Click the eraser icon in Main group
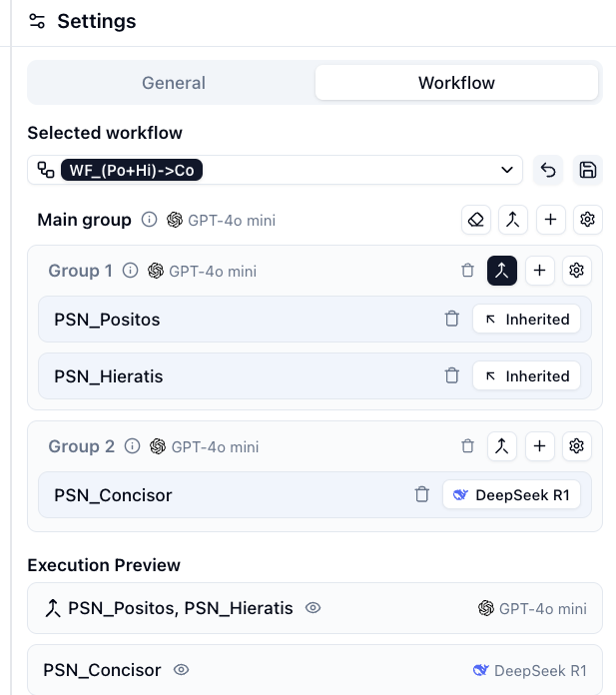The width and height of the screenshot is (616, 695). coord(476,220)
